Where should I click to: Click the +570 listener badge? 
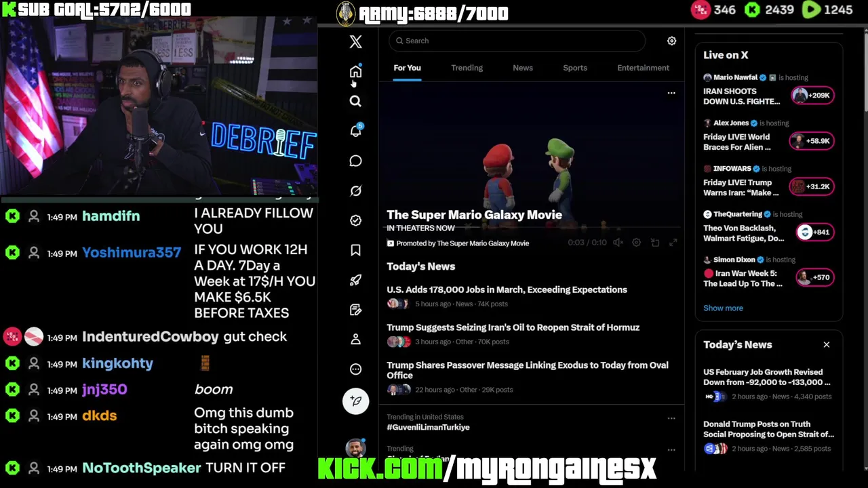814,277
